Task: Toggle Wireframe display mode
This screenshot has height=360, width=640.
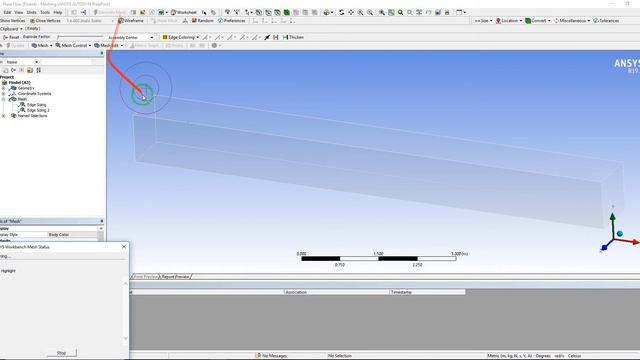Action: [x=131, y=20]
